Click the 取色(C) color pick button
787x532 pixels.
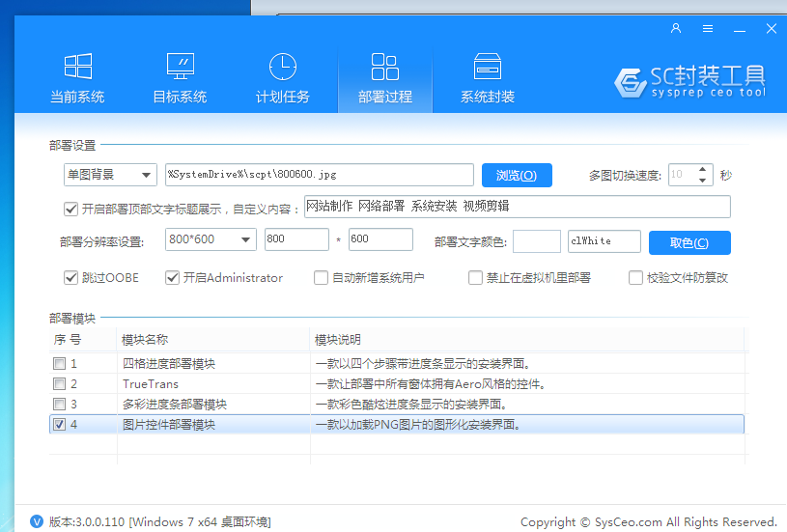[x=689, y=242]
